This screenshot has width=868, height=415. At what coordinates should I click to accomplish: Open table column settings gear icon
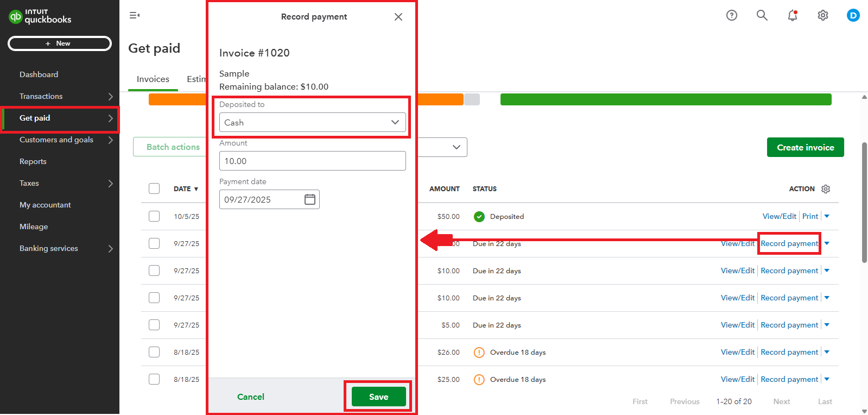(x=826, y=189)
